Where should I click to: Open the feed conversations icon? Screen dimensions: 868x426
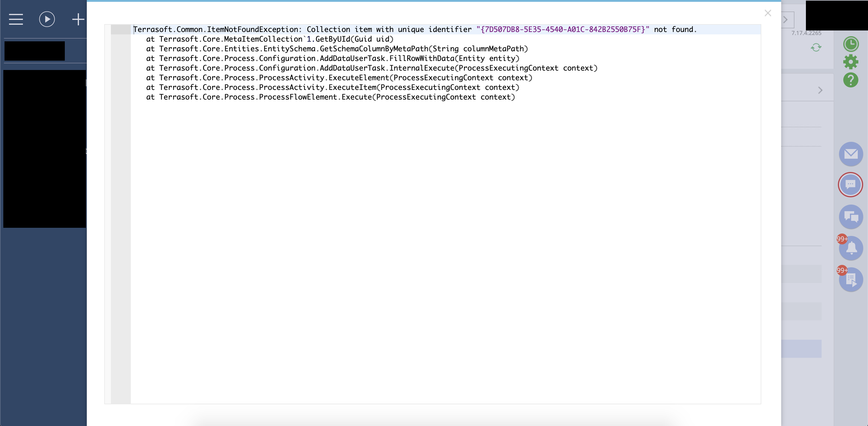tap(851, 217)
